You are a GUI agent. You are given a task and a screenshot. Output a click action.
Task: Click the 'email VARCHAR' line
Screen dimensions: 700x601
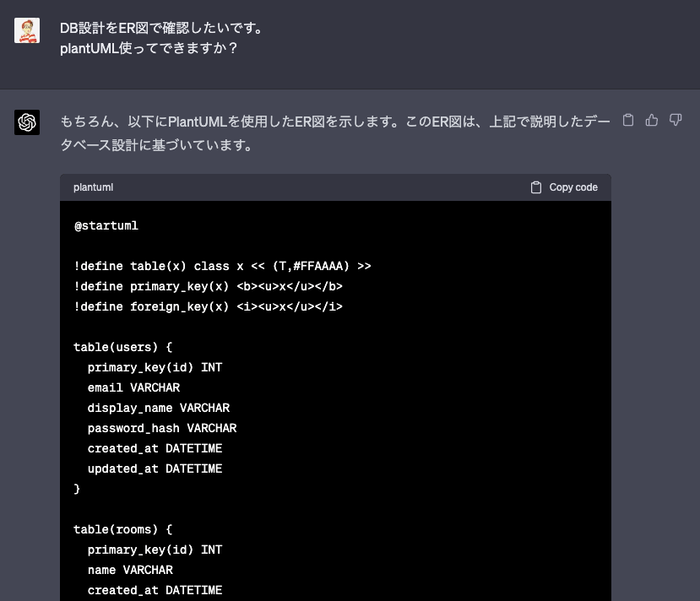[x=134, y=387]
